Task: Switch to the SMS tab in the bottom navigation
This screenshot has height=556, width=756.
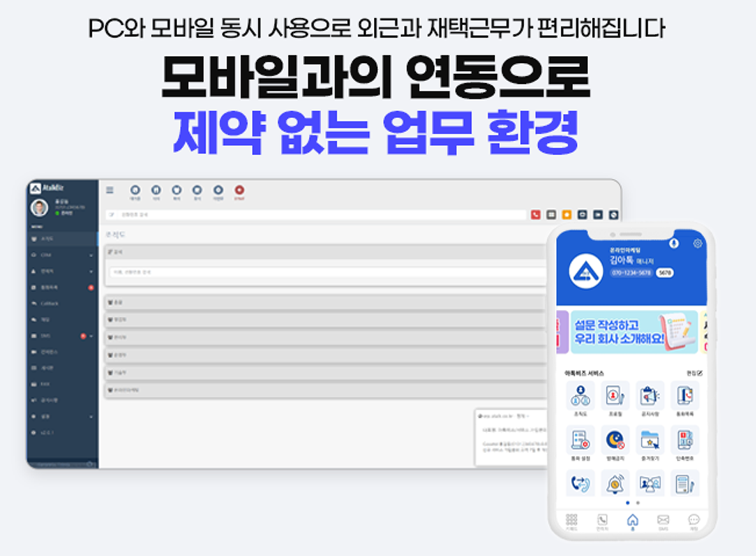Action: (662, 520)
